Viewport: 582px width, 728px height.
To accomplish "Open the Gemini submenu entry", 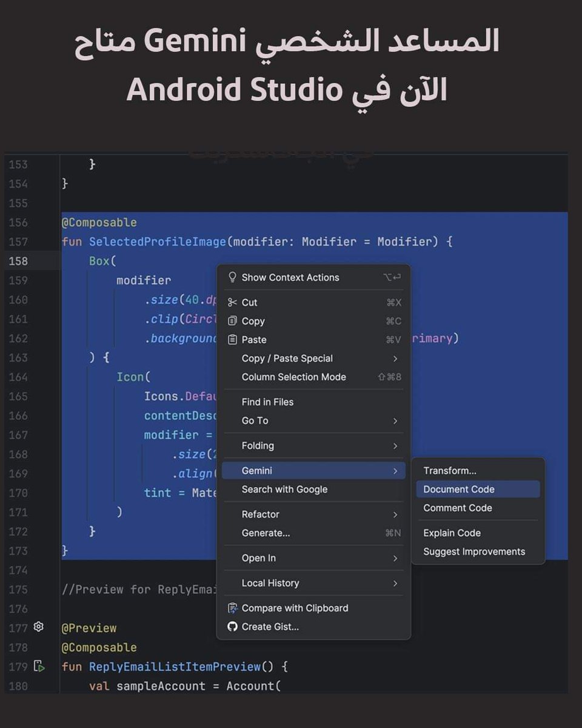I will (x=313, y=471).
